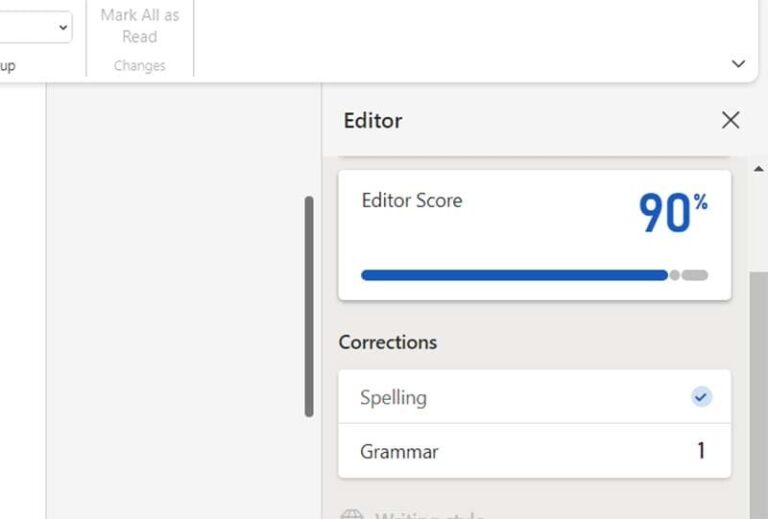Open the dropdown box above the 'up' label
768x519 pixels.
(x=36, y=27)
